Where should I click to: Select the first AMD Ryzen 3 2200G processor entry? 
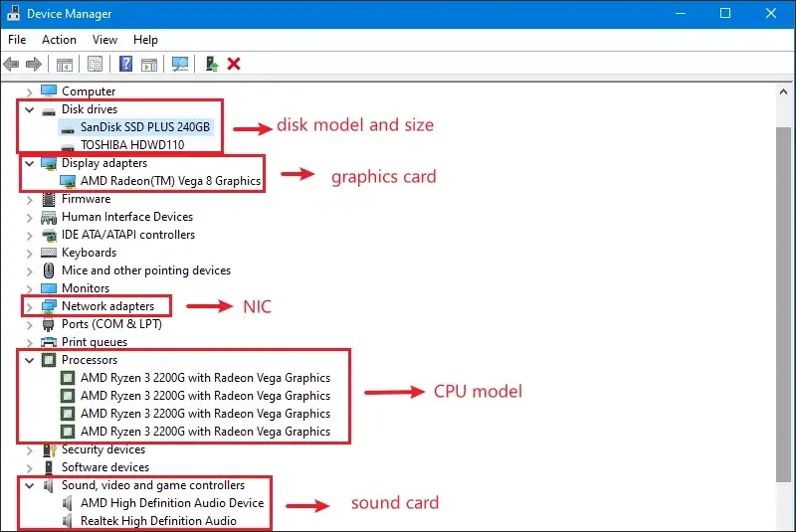[x=205, y=378]
